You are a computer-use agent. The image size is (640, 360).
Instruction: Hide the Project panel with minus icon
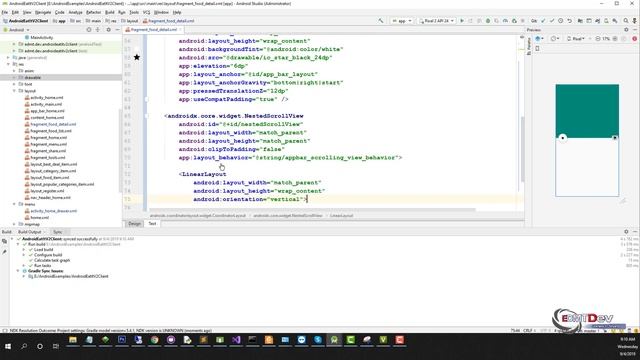(117, 30)
